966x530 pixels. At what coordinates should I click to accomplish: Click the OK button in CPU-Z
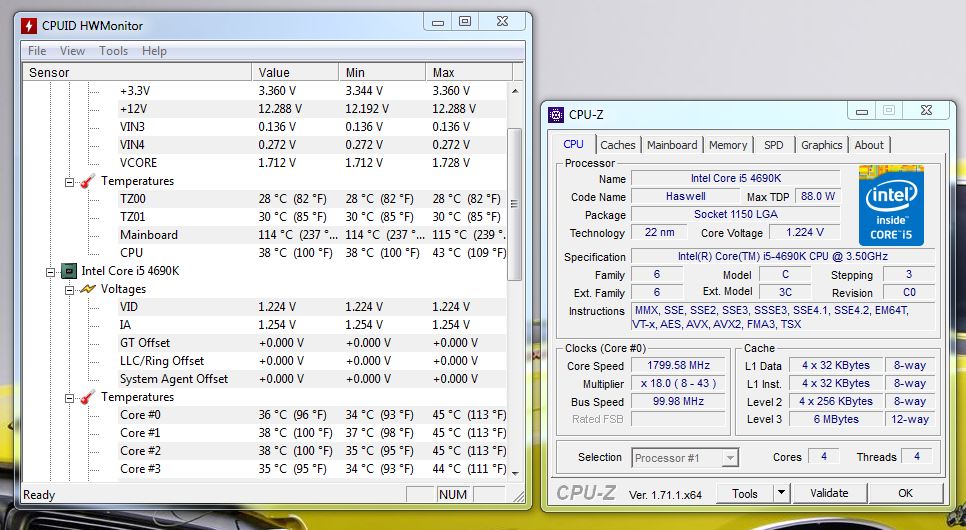[x=905, y=493]
